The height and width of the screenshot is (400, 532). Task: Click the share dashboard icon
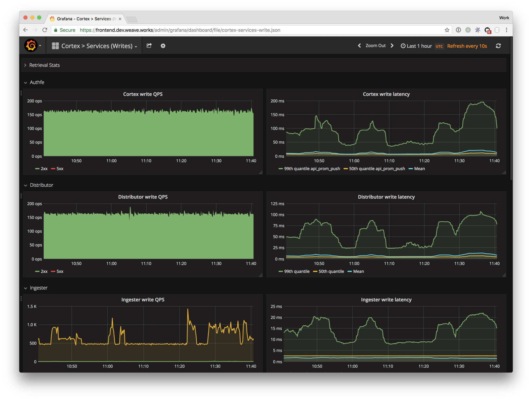coord(149,46)
